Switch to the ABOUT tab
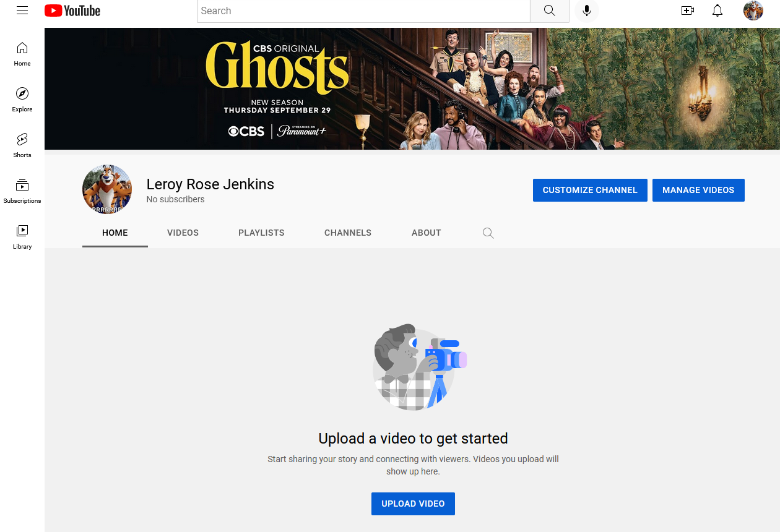 coord(427,233)
